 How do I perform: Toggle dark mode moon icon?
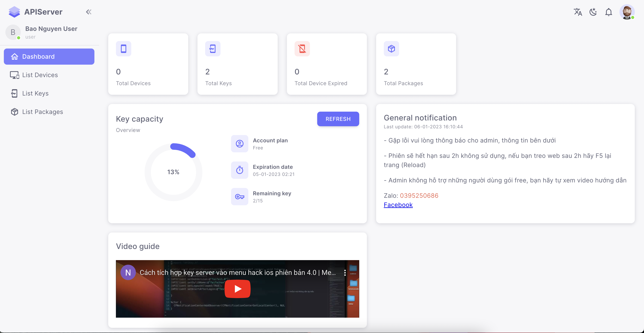(x=593, y=12)
